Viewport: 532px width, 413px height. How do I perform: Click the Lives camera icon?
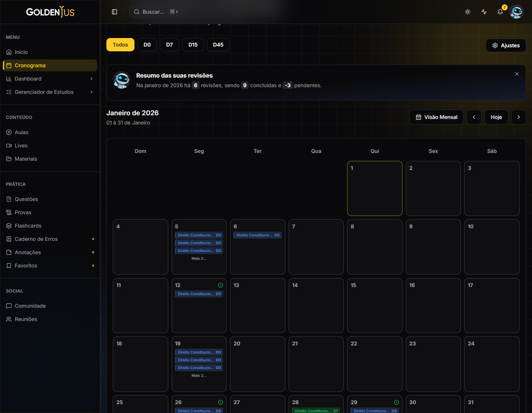tap(9, 146)
